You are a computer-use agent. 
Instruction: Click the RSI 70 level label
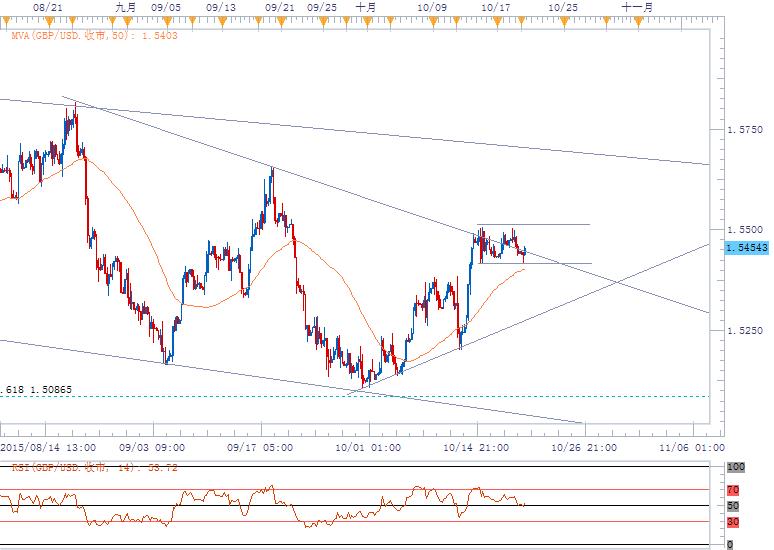pos(733,490)
